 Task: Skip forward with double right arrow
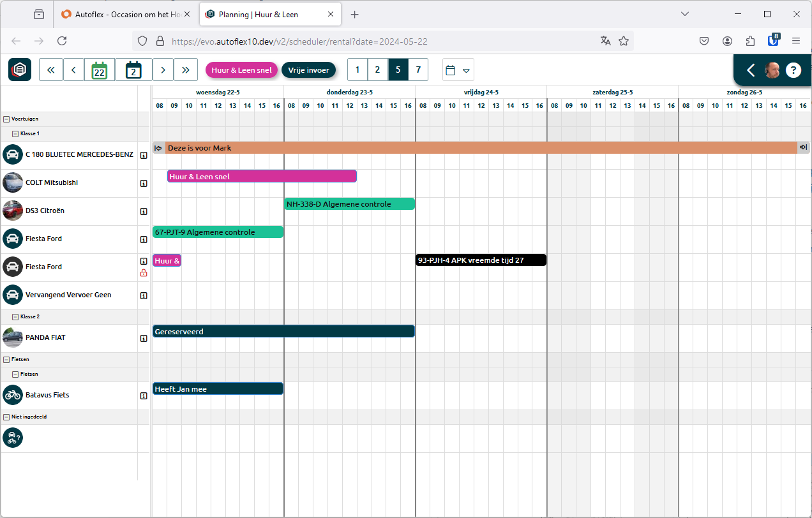point(185,70)
